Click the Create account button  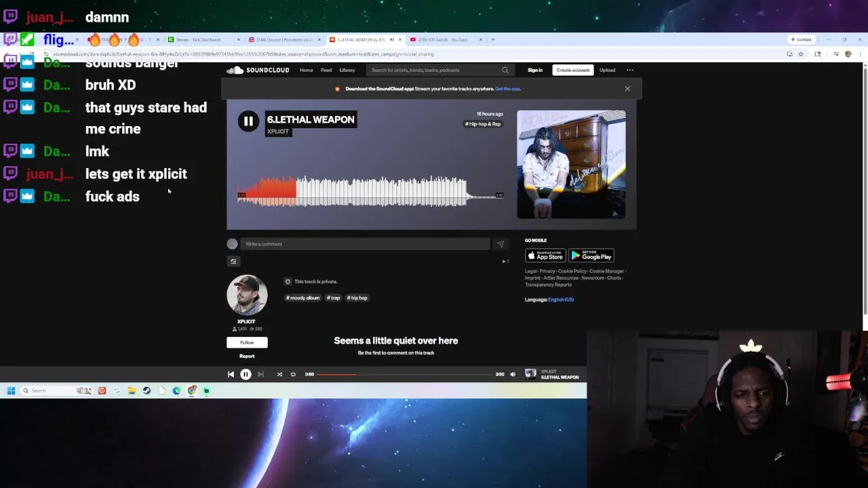click(573, 70)
